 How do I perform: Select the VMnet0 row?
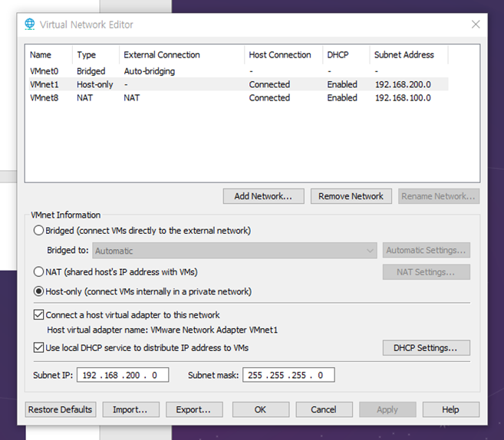click(239, 71)
